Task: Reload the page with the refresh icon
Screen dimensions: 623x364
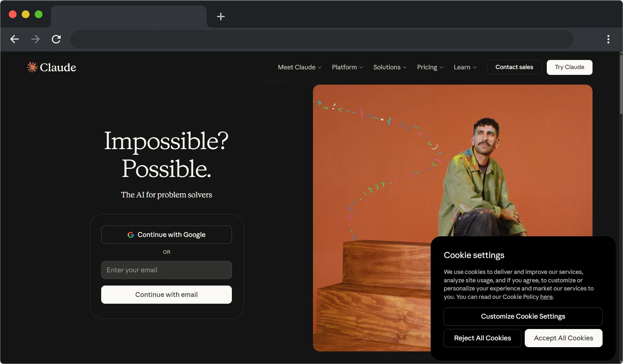Action: click(56, 39)
